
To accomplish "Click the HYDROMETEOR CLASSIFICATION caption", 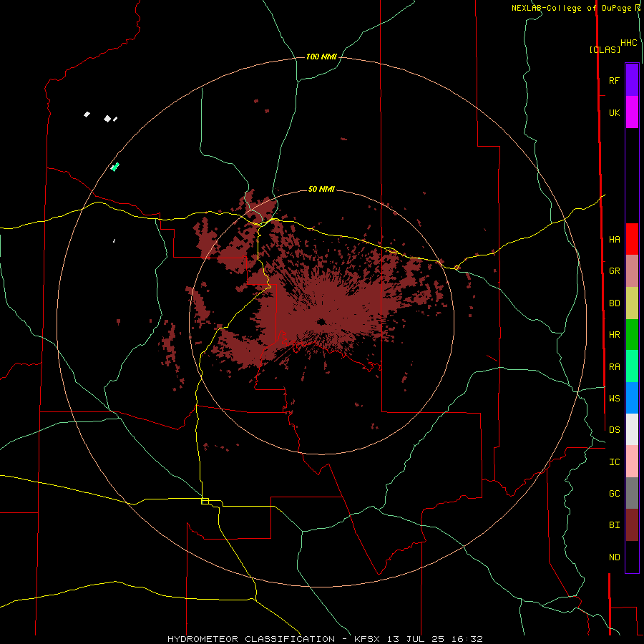I will click(x=251, y=639).
